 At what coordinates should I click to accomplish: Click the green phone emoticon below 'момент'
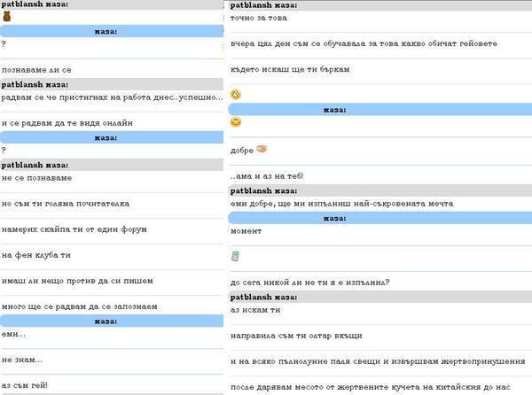pyautogui.click(x=235, y=257)
